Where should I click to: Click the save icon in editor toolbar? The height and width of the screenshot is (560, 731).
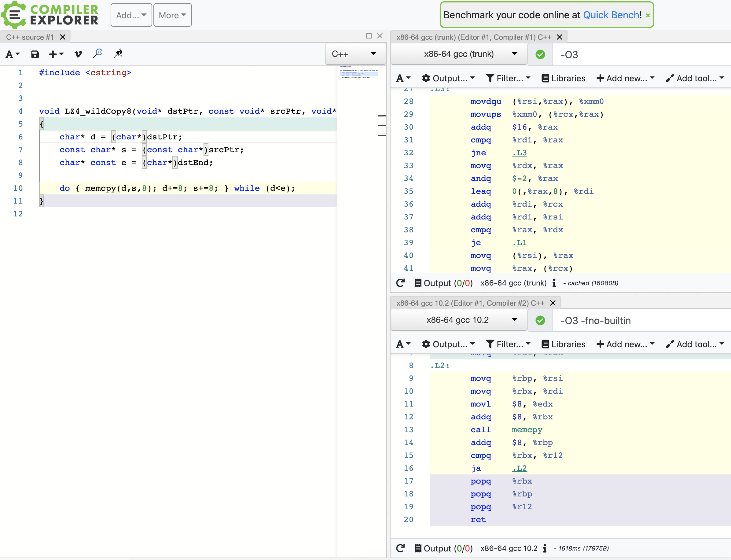[x=35, y=54]
